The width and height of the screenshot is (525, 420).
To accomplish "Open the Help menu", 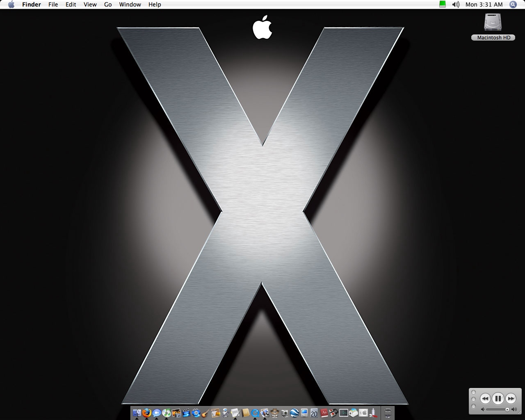I will tap(155, 5).
